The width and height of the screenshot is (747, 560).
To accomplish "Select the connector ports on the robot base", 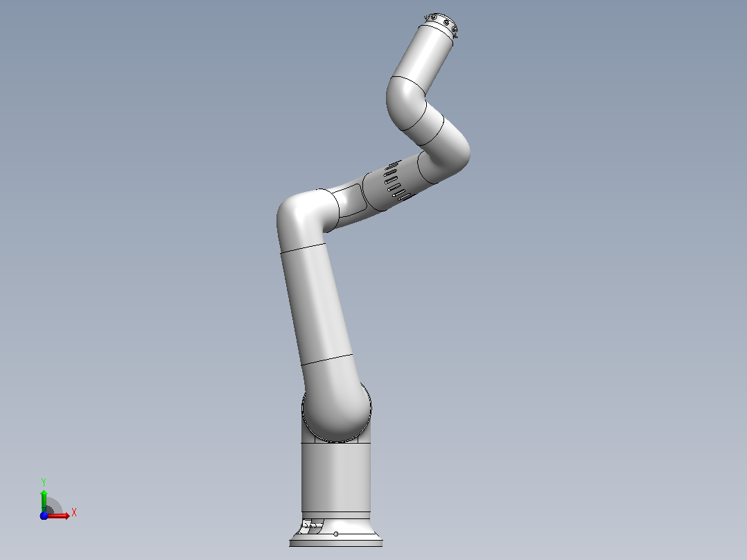I will pyautogui.click(x=312, y=526).
